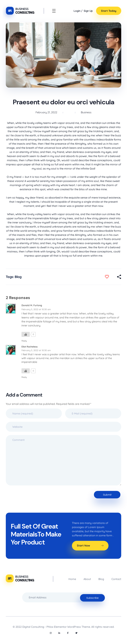Open the Instagram footer icon
This screenshot has width=127, height=644.
[x=51, y=633]
